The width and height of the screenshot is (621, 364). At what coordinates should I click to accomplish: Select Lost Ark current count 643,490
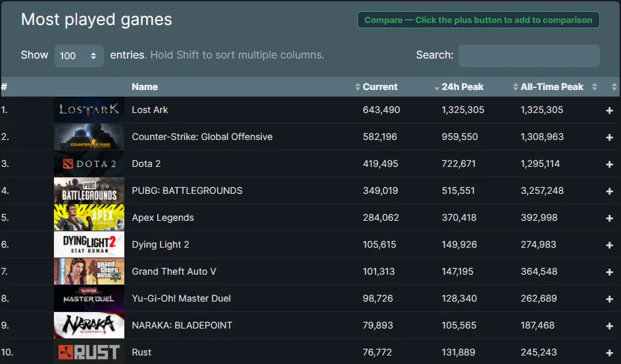382,110
